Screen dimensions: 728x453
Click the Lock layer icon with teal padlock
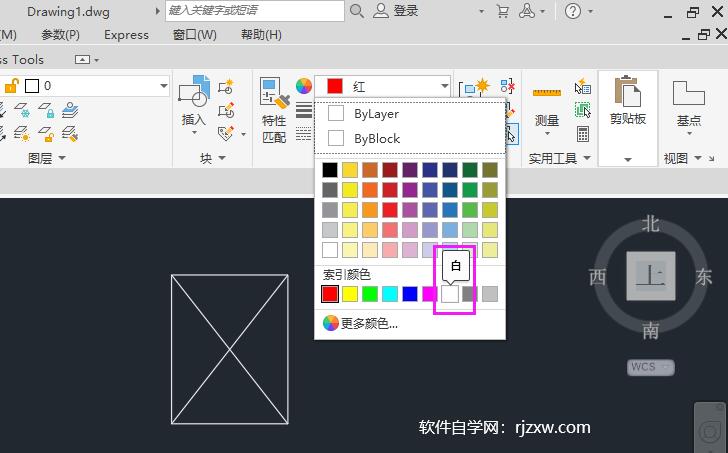tap(46, 110)
